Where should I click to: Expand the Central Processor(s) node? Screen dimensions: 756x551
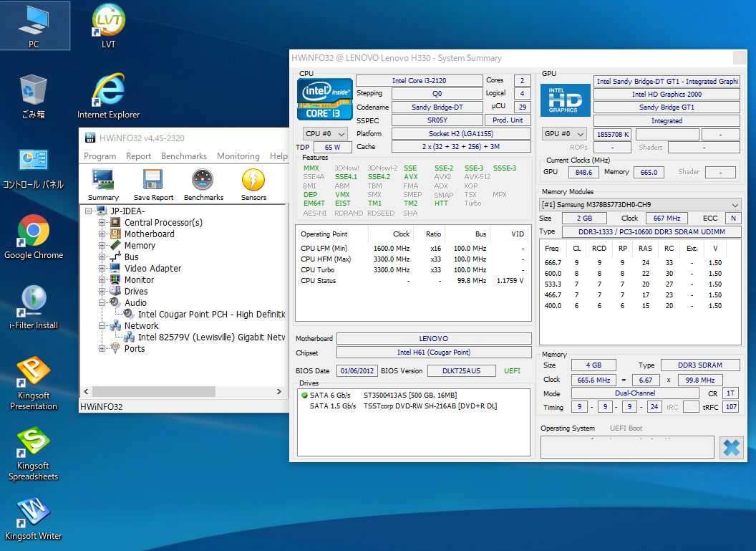[x=102, y=222]
